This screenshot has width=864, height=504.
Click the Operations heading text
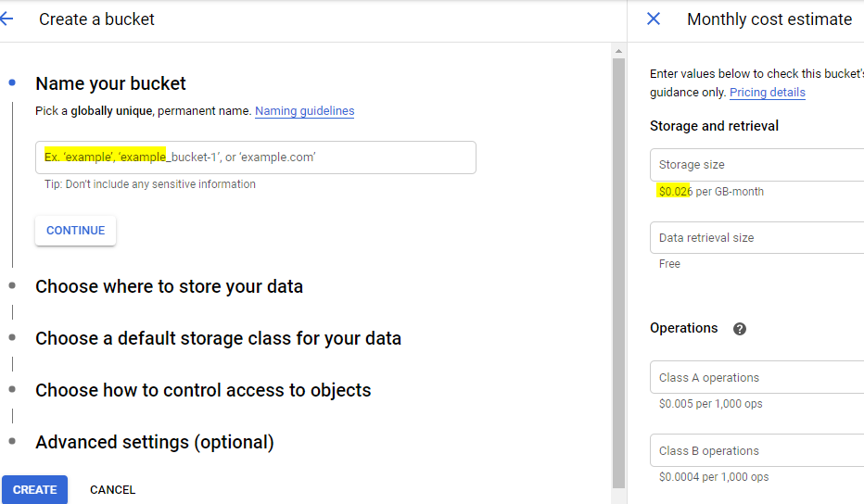tap(684, 328)
